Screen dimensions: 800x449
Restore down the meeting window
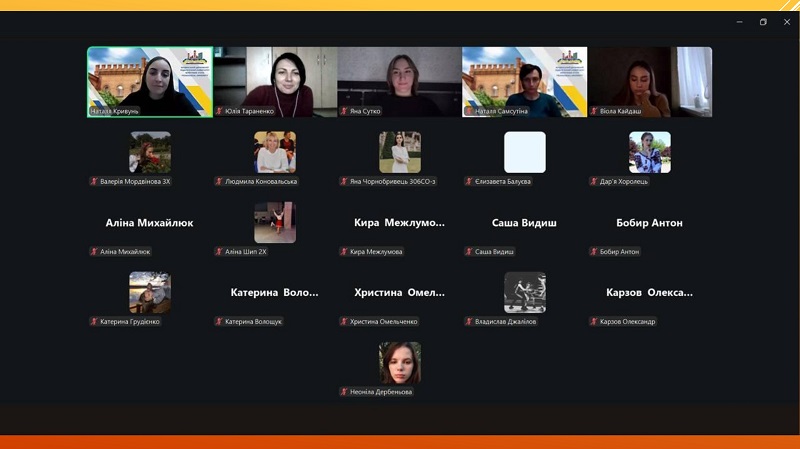(763, 22)
